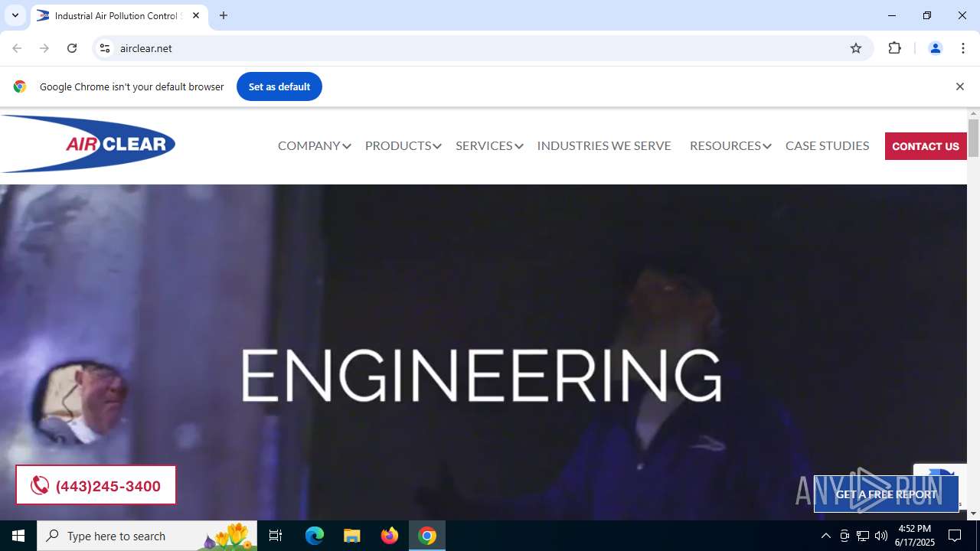Click the reCAPTCHA badge
The width and height of the screenshot is (980, 551).
(x=940, y=470)
